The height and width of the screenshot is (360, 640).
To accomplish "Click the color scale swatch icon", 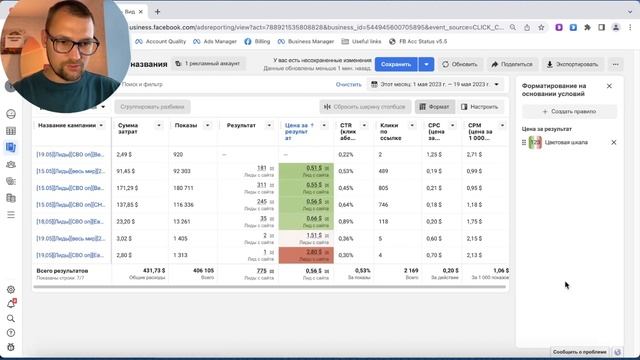I will (535, 142).
